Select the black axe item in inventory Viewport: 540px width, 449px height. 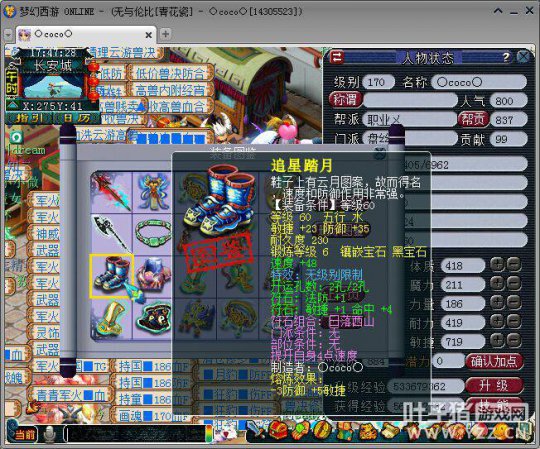112,233
